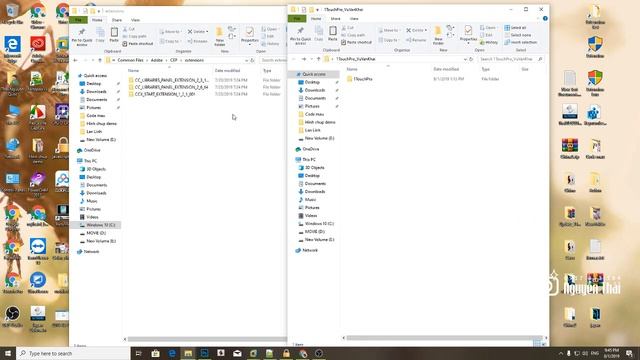Image resolution: width=640 pixels, height=360 pixels.
Task: Click the taskbar Type here to search box
Action: 73,353
